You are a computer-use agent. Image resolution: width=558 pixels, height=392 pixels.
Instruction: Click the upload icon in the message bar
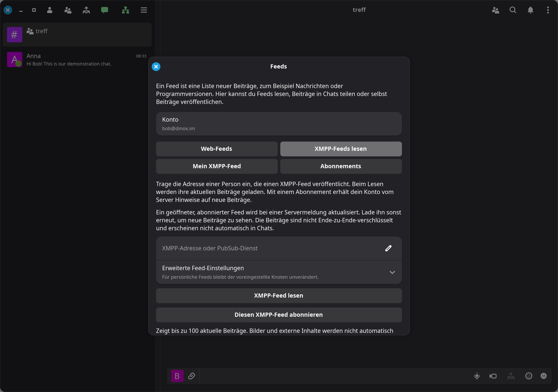(511, 376)
